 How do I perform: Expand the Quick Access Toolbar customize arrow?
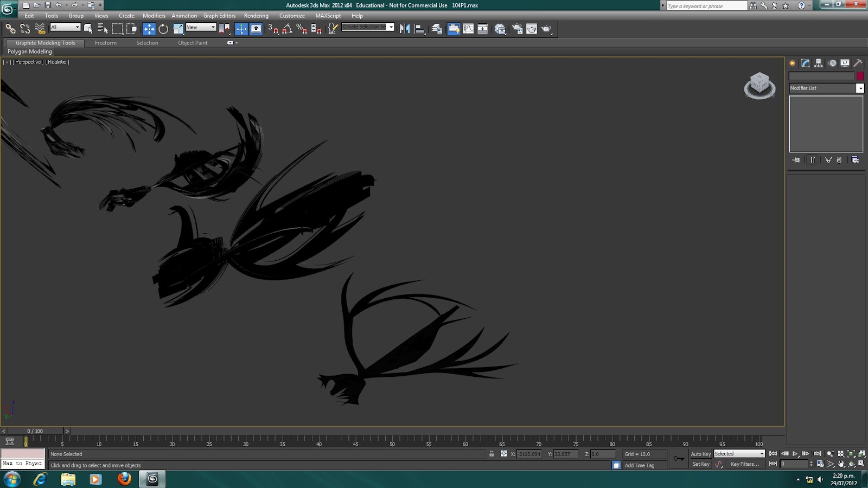coord(100,5)
